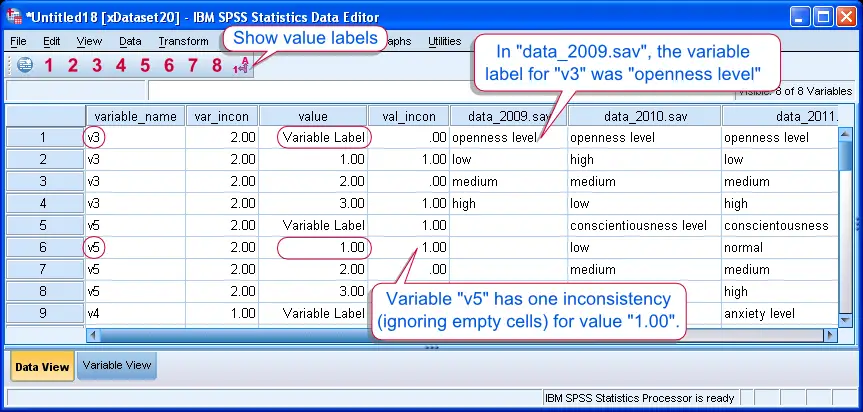Click toolbar button number 2
The height and width of the screenshot is (412, 863).
[72, 66]
